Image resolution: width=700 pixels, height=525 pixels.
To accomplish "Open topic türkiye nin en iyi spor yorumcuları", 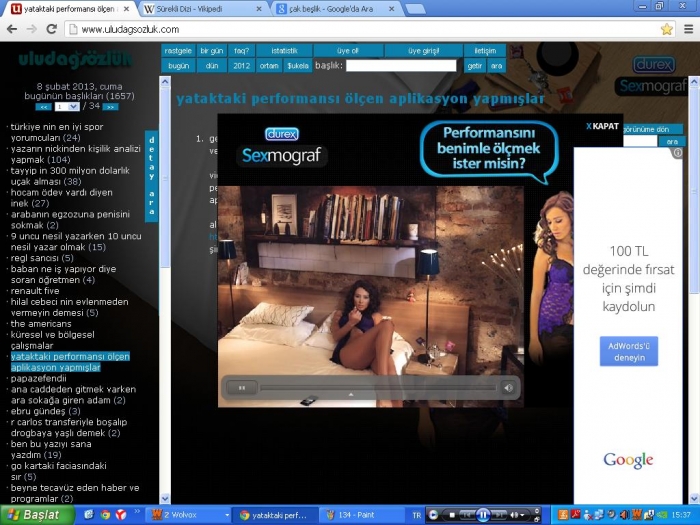I will [57, 132].
